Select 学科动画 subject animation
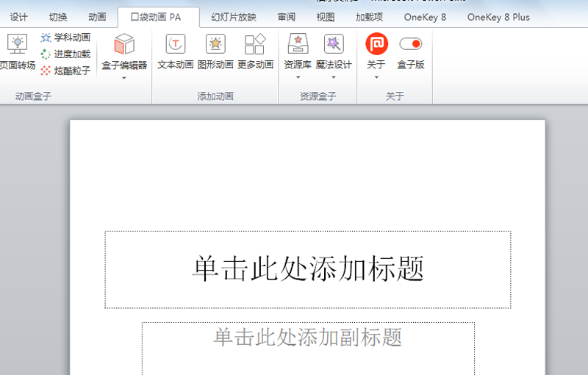The height and width of the screenshot is (375, 588). pyautogui.click(x=65, y=37)
